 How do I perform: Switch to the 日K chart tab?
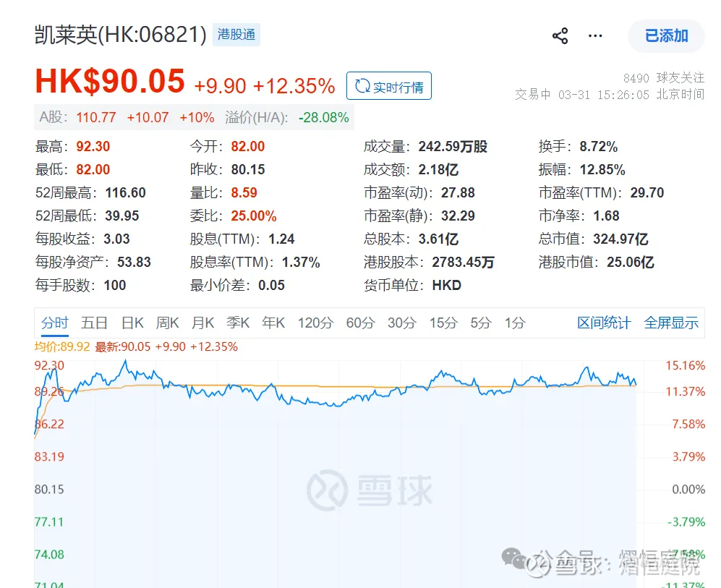[x=132, y=323]
